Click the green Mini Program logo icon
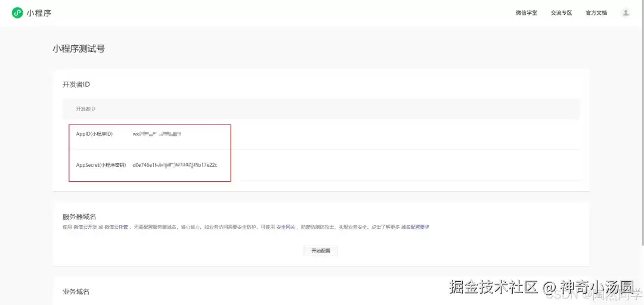Viewport: 644px width, 305px height. 17,13
